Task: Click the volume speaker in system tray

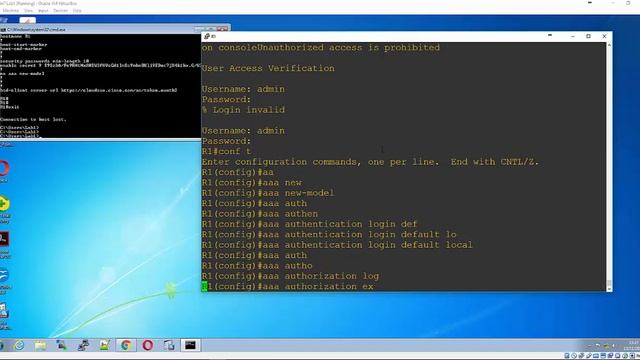Action: (x=613, y=346)
